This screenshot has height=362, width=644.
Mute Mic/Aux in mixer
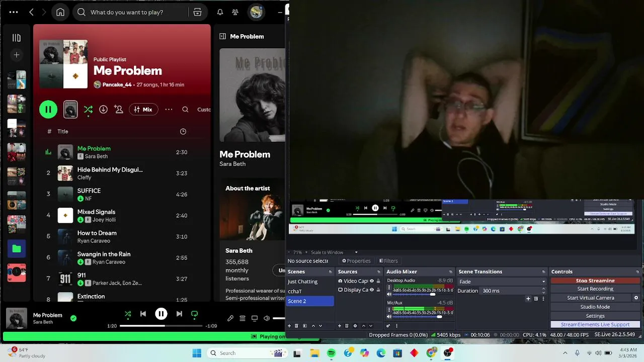(389, 316)
